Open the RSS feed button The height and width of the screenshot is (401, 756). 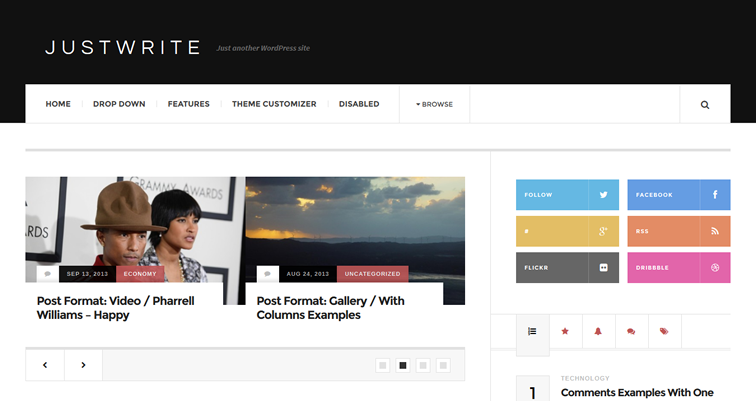click(x=678, y=231)
